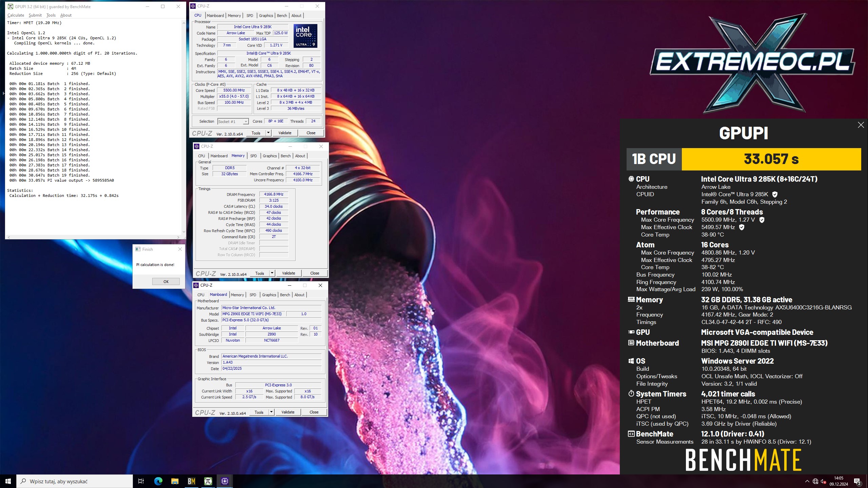Open Tools dropdown arrow in Memory window

272,273
